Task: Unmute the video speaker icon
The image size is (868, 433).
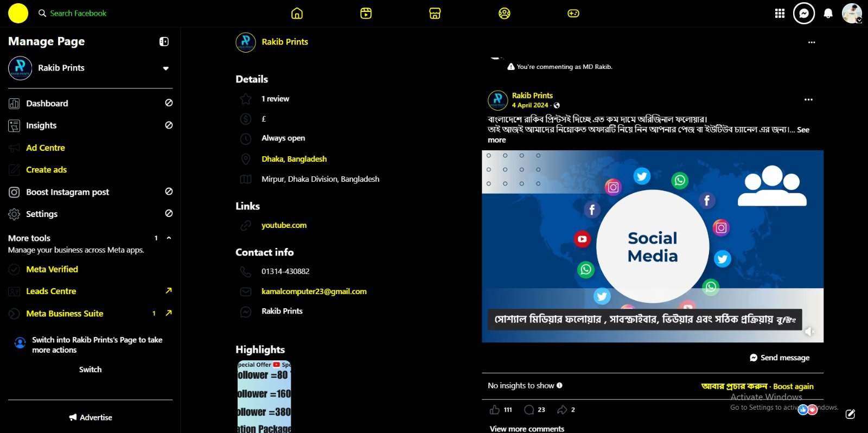Action: (809, 331)
